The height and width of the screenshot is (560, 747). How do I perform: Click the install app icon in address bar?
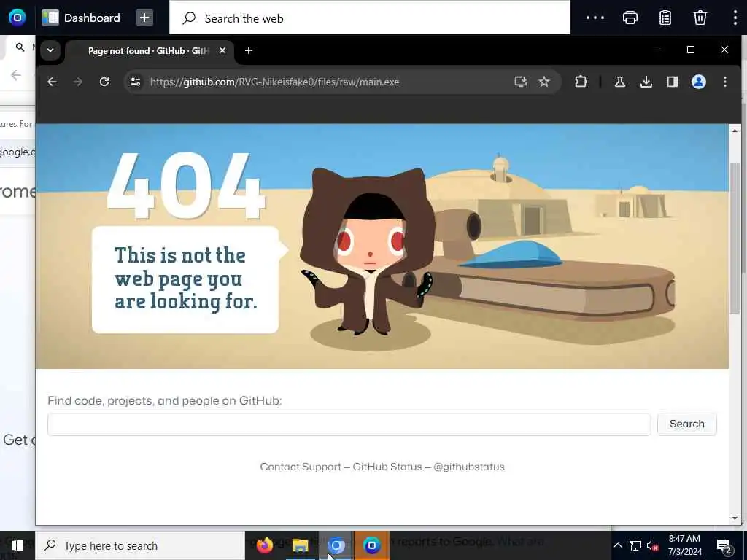point(520,82)
